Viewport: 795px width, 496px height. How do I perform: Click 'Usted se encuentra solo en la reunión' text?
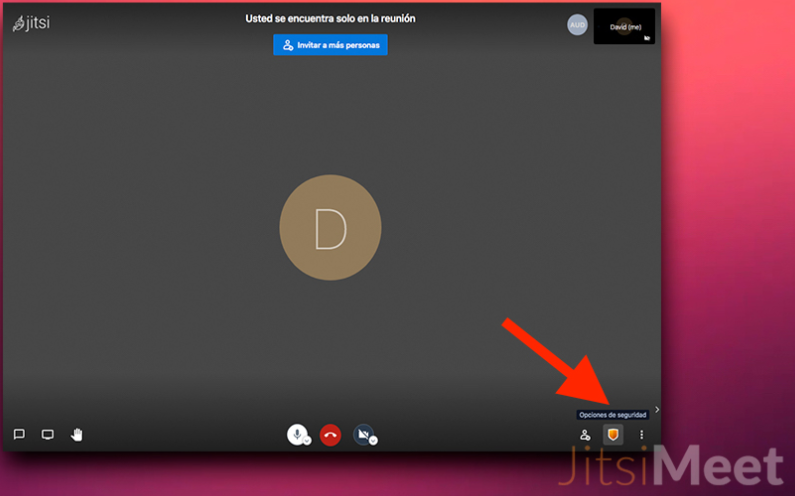coord(330,18)
